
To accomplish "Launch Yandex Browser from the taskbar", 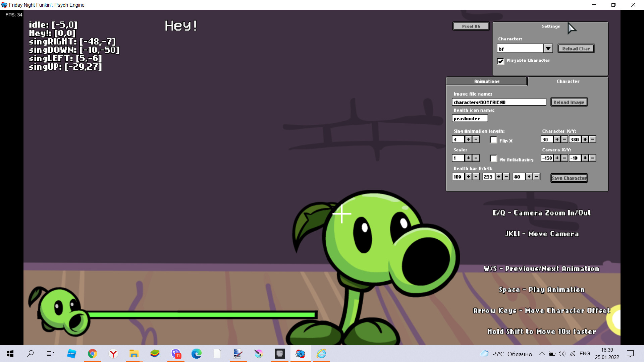I will coord(113,353).
